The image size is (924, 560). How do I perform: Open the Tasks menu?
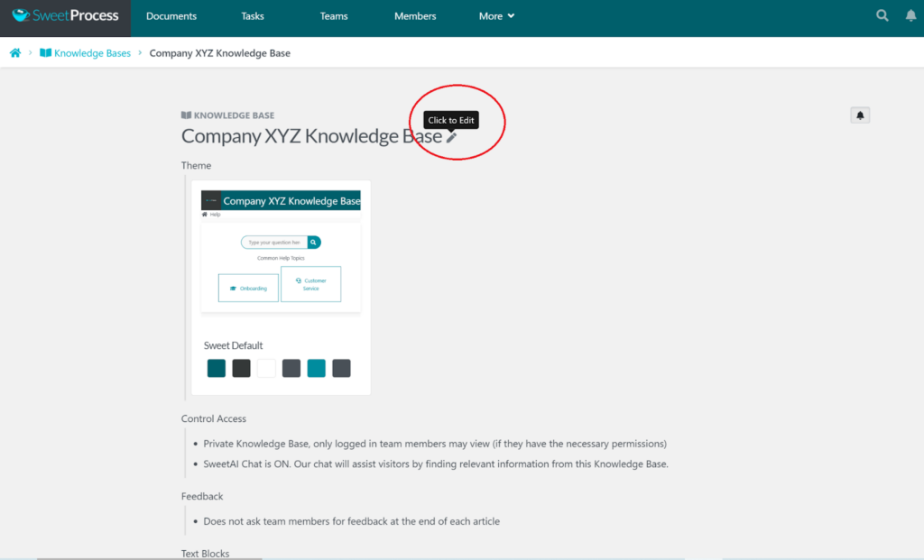point(253,16)
